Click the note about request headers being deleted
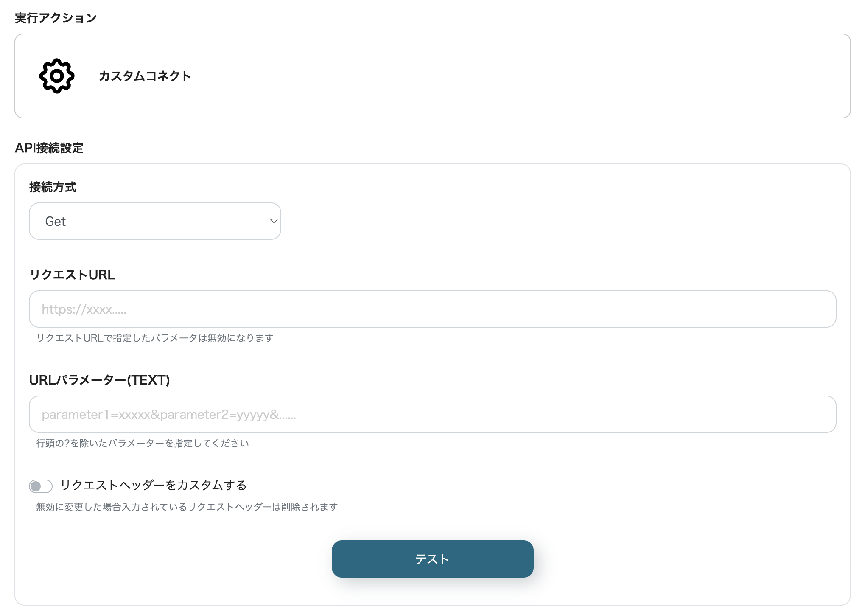 coord(187,507)
